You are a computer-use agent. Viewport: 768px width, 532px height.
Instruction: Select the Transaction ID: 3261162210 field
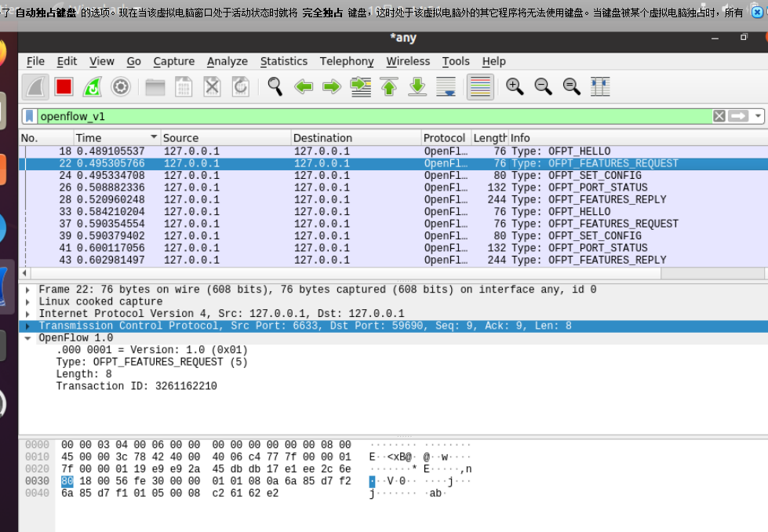coord(136,386)
